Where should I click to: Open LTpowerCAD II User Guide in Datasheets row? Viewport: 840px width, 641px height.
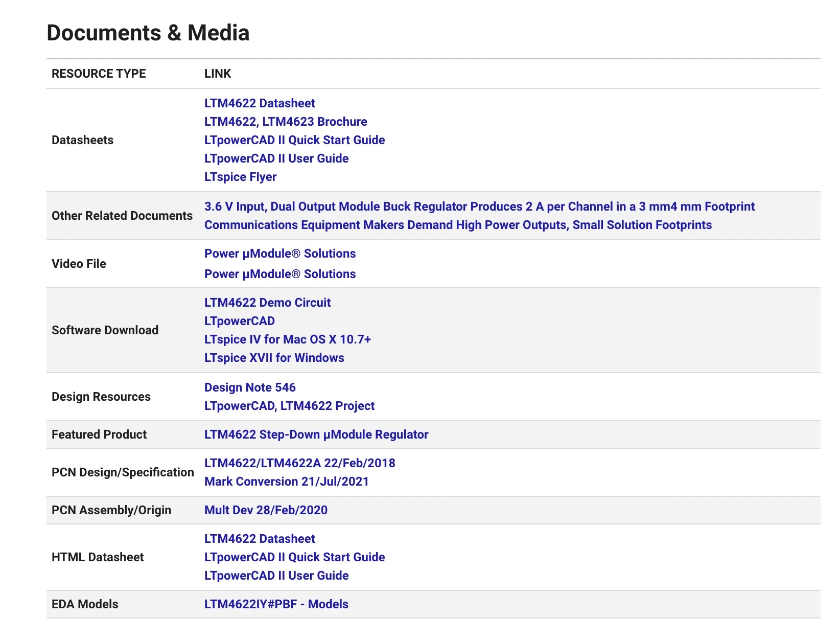[276, 158]
